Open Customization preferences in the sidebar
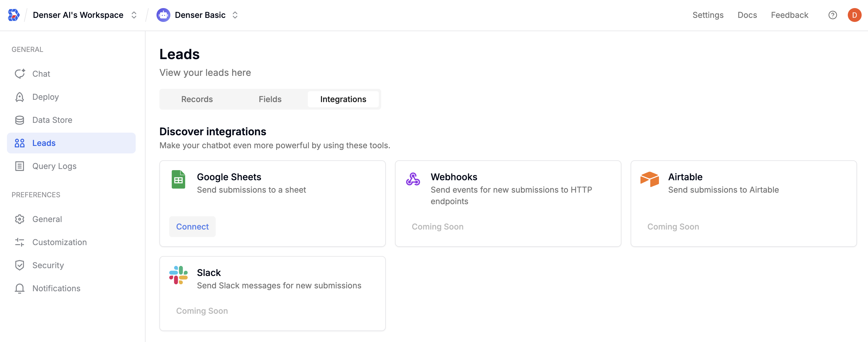 (x=71, y=242)
